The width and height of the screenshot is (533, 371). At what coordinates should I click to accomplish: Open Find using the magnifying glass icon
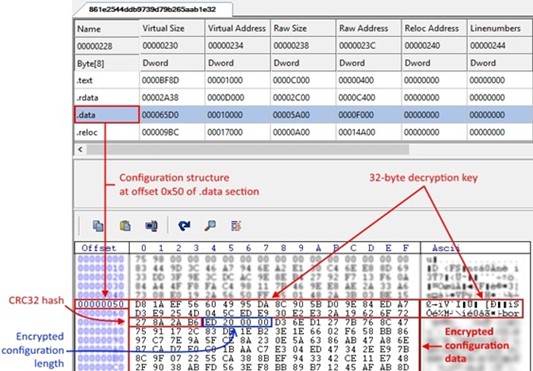click(x=210, y=226)
